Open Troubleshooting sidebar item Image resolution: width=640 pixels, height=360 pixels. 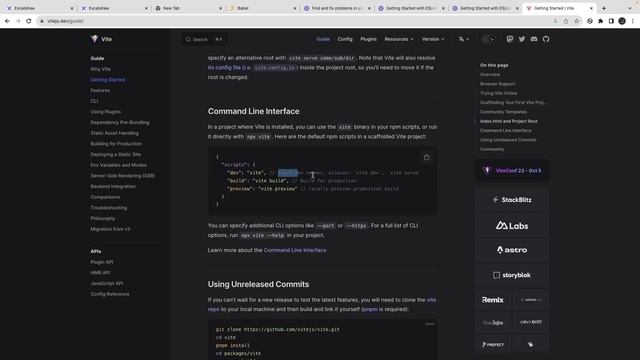coord(109,207)
